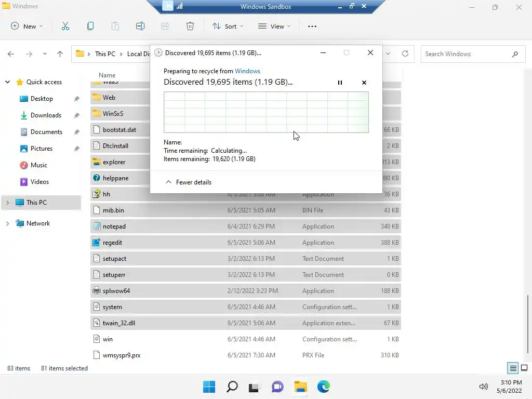Open the New item menu
Screen dimensions: 532x399
coord(27,26)
